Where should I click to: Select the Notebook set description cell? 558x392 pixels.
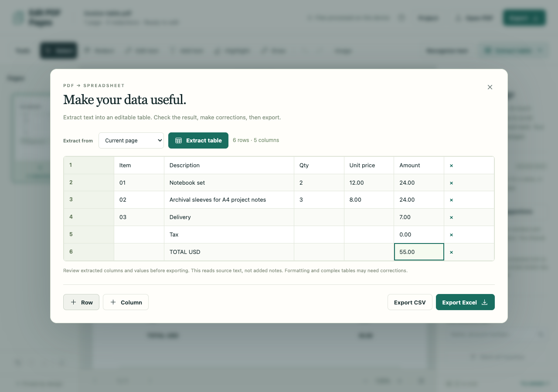pos(229,182)
